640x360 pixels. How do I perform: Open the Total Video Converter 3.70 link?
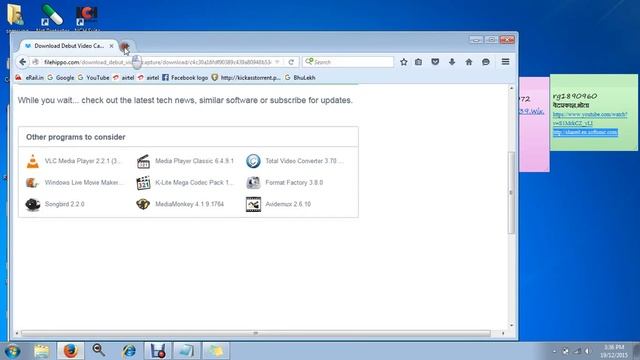pyautogui.click(x=304, y=161)
